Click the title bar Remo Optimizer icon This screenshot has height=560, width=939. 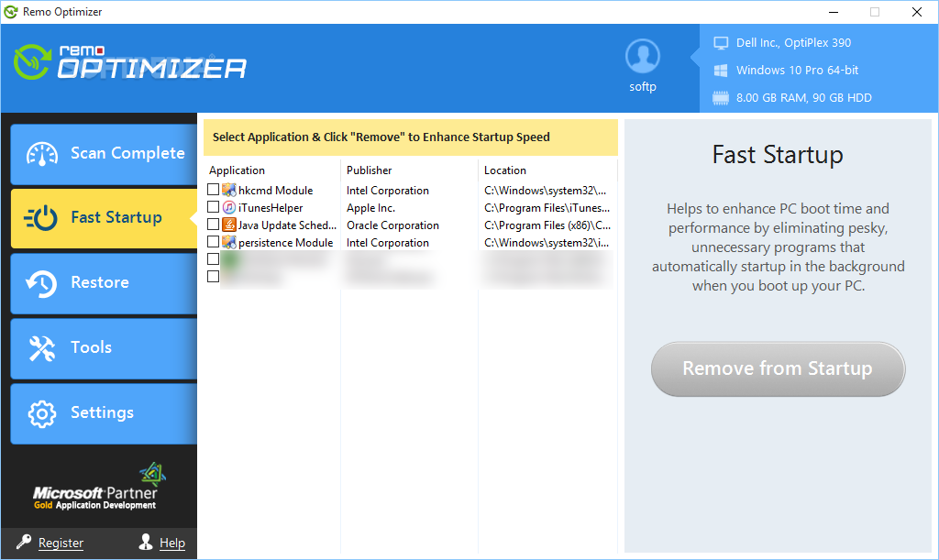[x=11, y=11]
